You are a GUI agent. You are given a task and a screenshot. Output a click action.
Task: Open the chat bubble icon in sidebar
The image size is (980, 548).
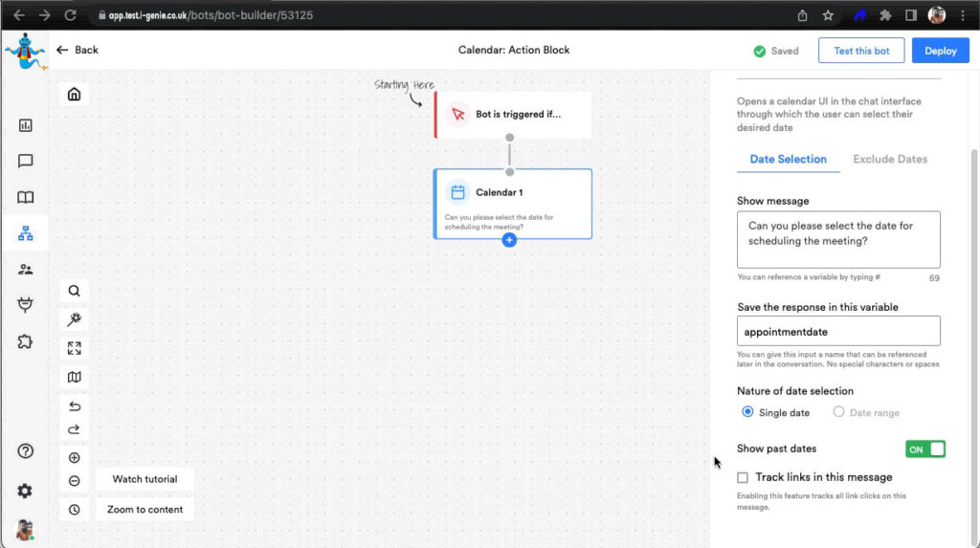point(26,162)
